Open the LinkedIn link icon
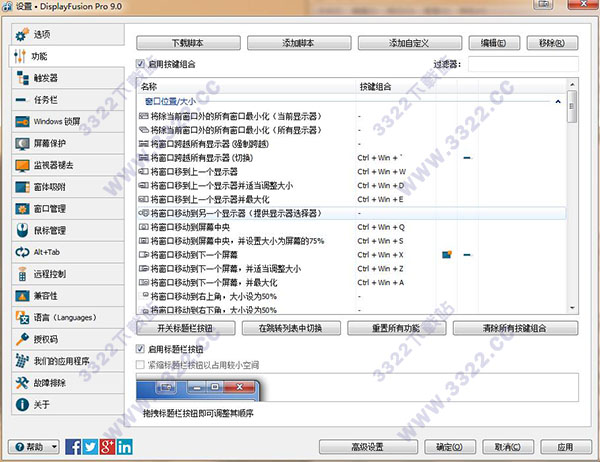 pyautogui.click(x=125, y=447)
